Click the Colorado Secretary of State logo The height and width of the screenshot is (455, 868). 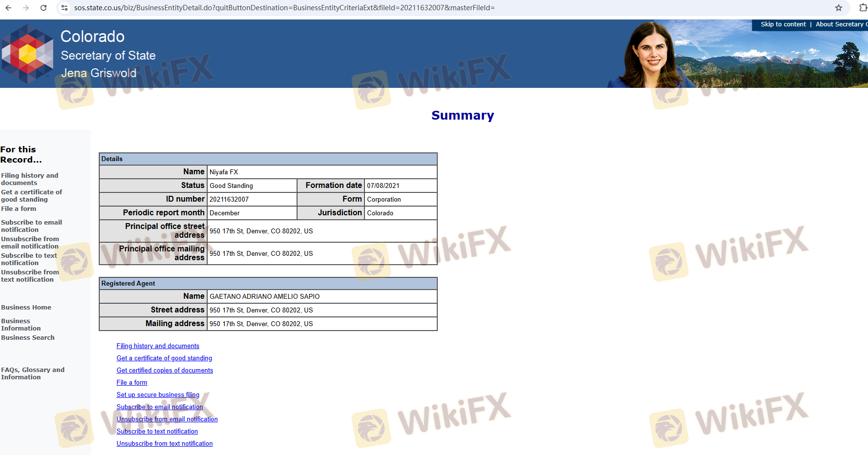coord(27,54)
